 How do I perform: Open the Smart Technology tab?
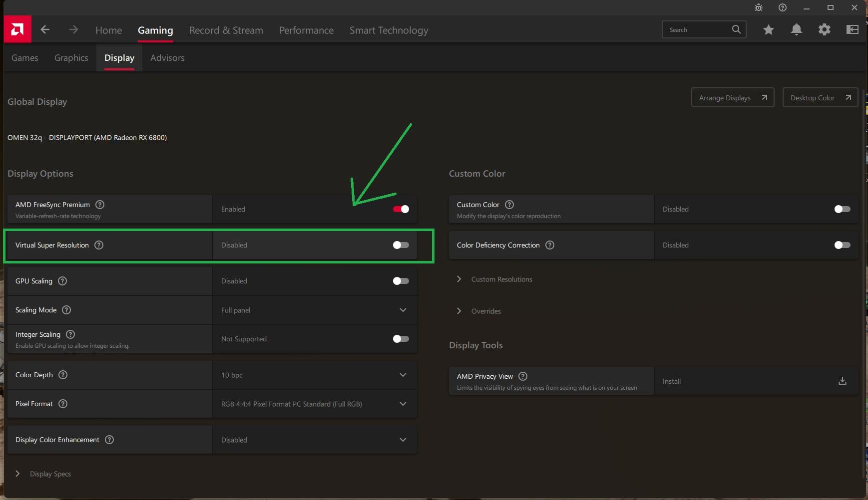pyautogui.click(x=389, y=30)
